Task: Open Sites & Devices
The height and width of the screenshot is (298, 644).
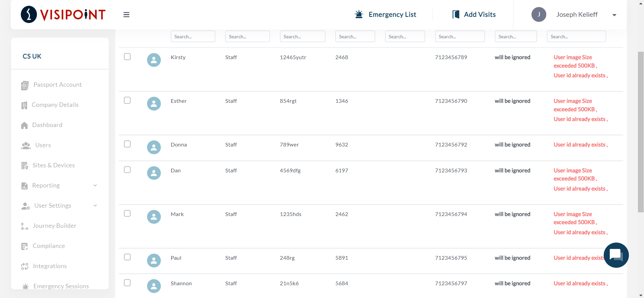Action: pos(54,165)
